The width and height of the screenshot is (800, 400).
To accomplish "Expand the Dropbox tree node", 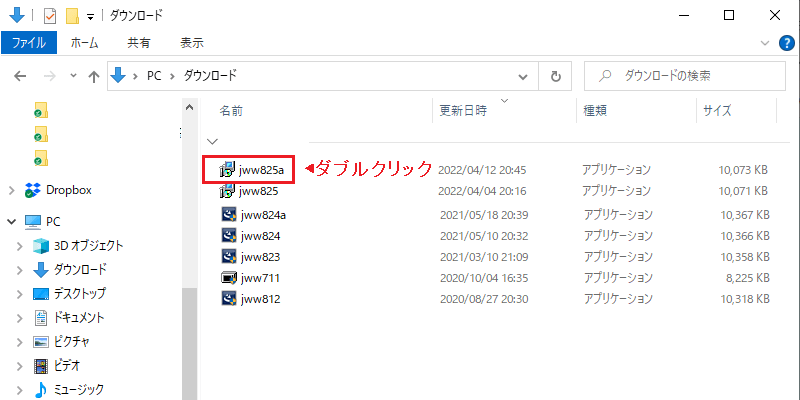I will (x=12, y=191).
